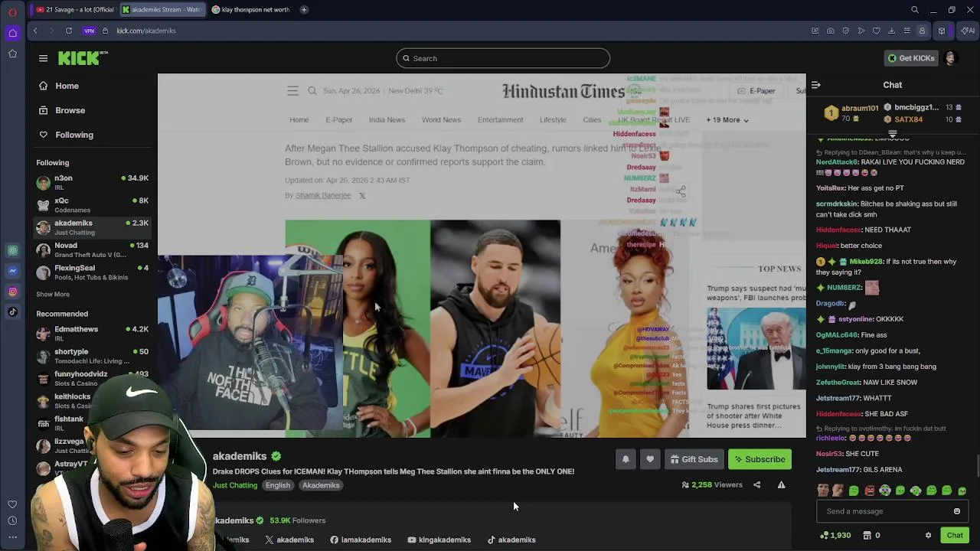This screenshot has height=551, width=980.
Task: Open Opera sidebar history clock icon
Action: [x=12, y=521]
